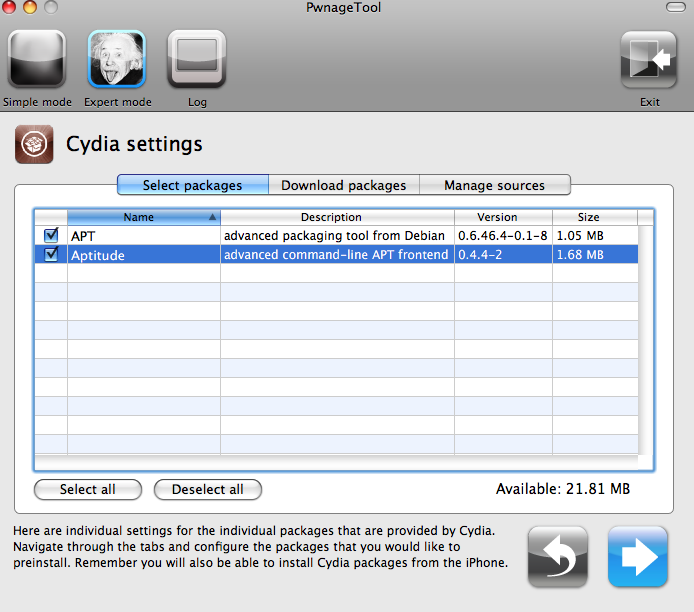The width and height of the screenshot is (694, 612).
Task: Click the Exit icon
Action: (649, 61)
